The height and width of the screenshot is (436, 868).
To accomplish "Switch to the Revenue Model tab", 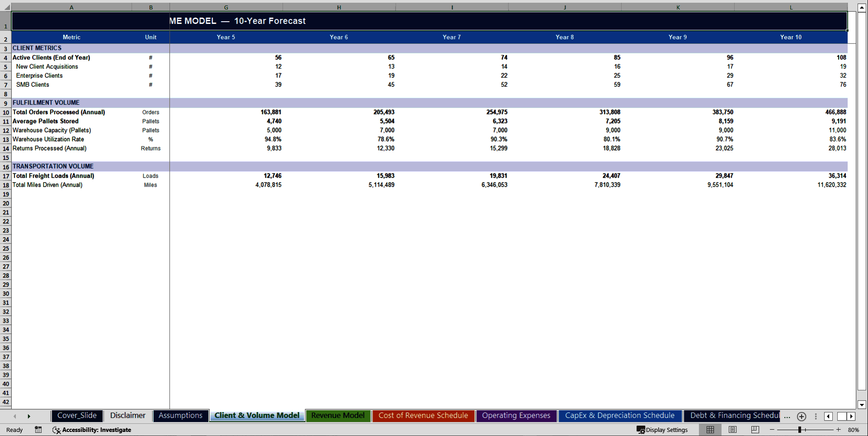I will pyautogui.click(x=338, y=416).
